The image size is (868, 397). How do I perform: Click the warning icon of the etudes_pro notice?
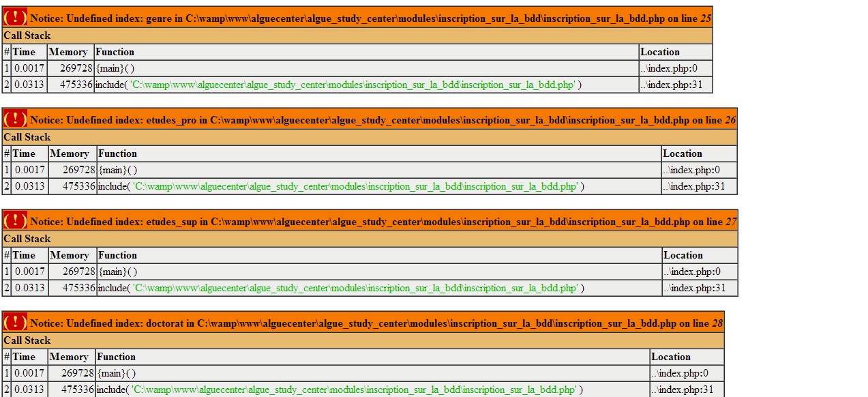(16, 119)
